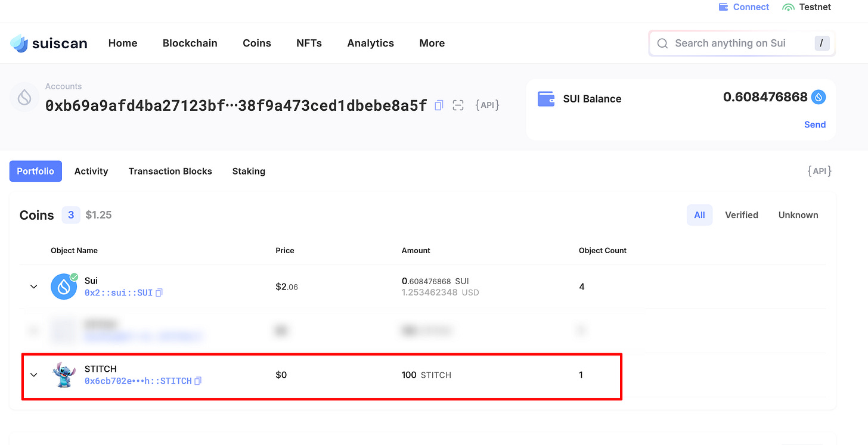Image resolution: width=868 pixels, height=445 pixels.
Task: Switch to the Activity tab
Action: (x=91, y=171)
